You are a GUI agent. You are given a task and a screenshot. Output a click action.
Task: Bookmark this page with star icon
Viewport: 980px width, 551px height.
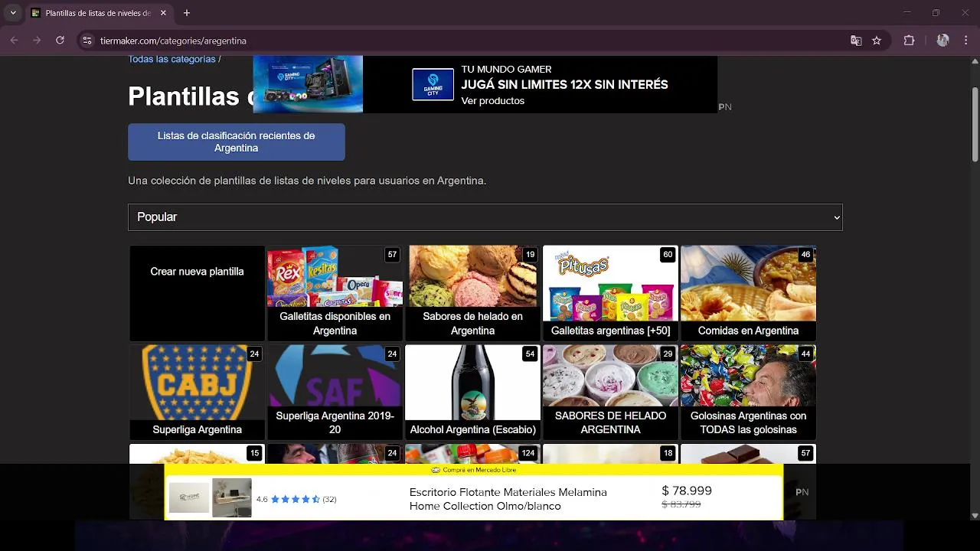[x=877, y=41]
